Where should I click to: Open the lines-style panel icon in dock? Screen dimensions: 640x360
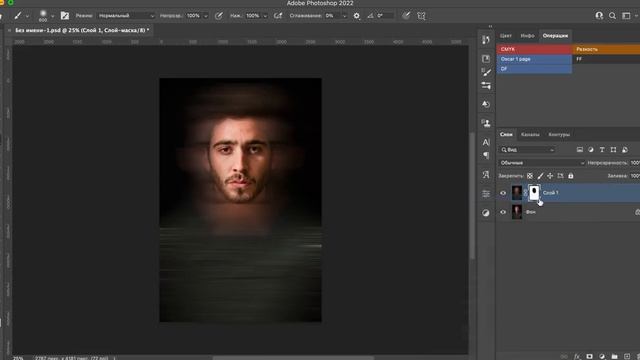486,194
